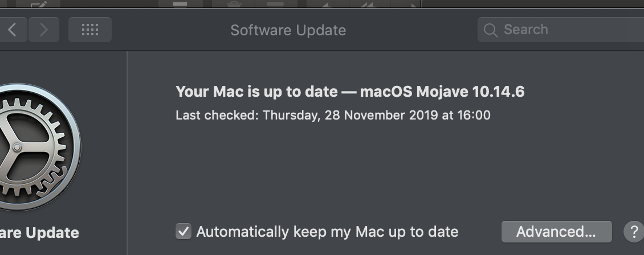Image resolution: width=644 pixels, height=255 pixels.
Task: Click the double reply-all arrow in background toolbar
Action: coord(366,5)
